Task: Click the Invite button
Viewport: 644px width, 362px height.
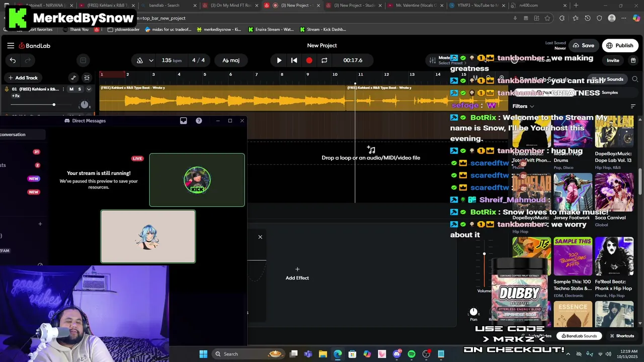Action: (x=613, y=60)
